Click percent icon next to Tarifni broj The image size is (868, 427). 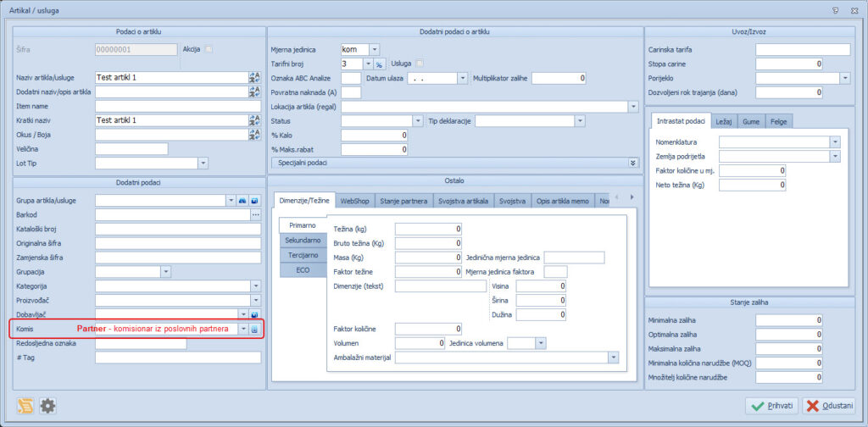tap(380, 64)
